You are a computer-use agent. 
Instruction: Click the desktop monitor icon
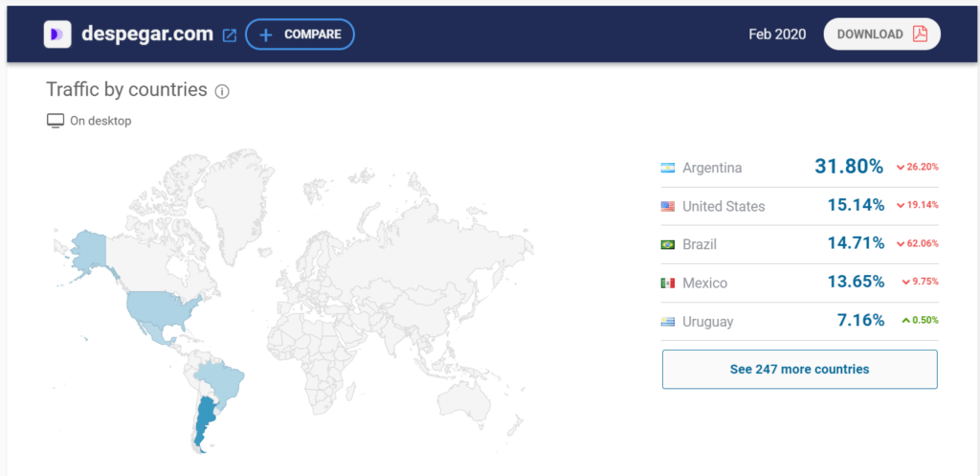point(56,122)
